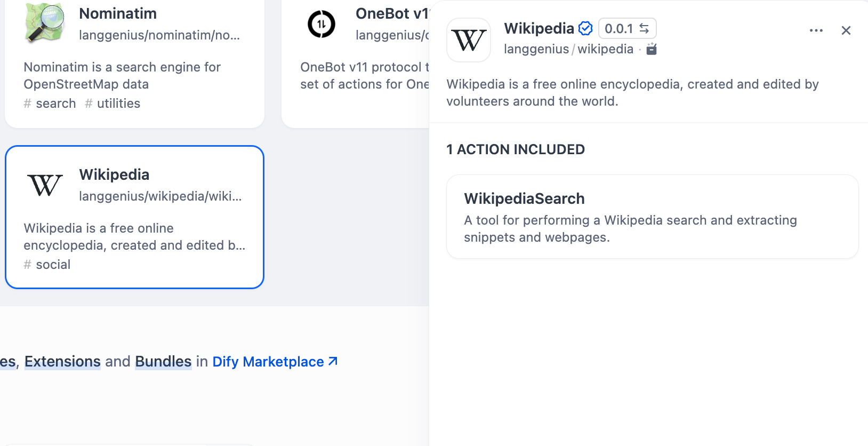868x446 pixels.
Task: Click the Bundles link
Action: coord(163,362)
